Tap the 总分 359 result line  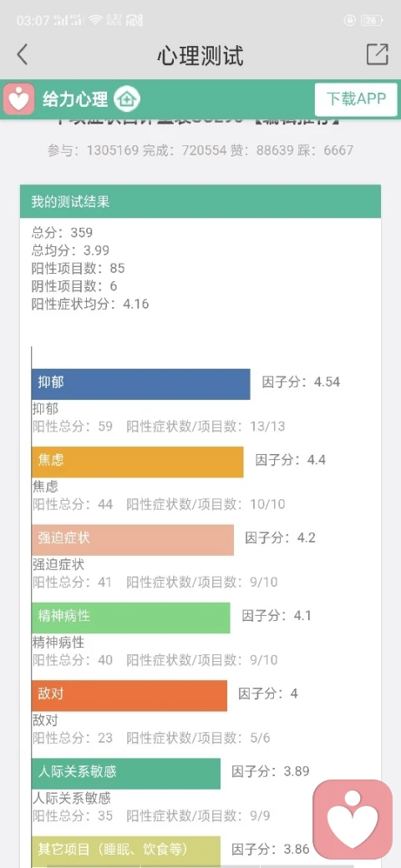pos(62,233)
